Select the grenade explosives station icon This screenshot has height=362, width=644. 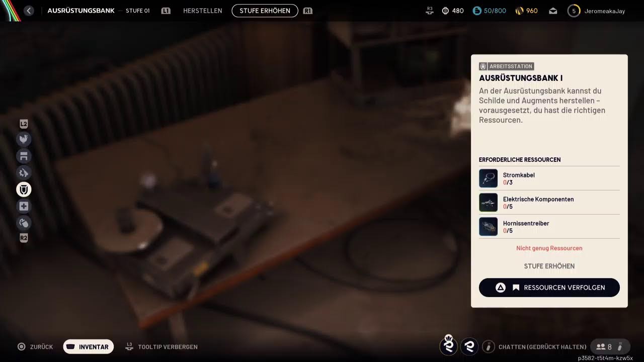[x=24, y=223]
